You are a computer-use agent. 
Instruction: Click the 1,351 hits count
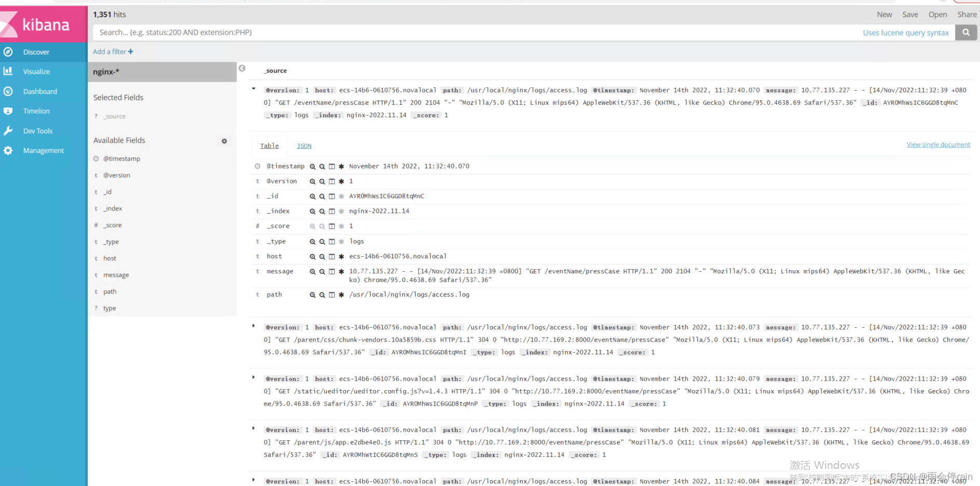click(x=110, y=15)
